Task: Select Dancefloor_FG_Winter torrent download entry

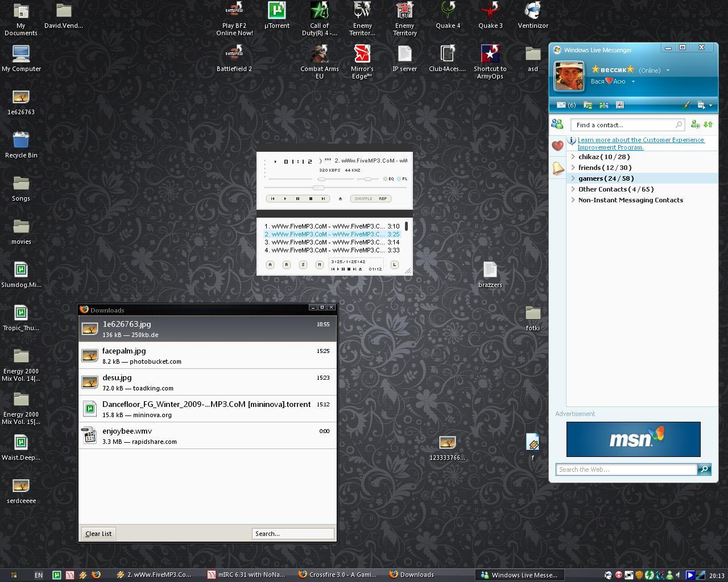Action: coord(208,409)
